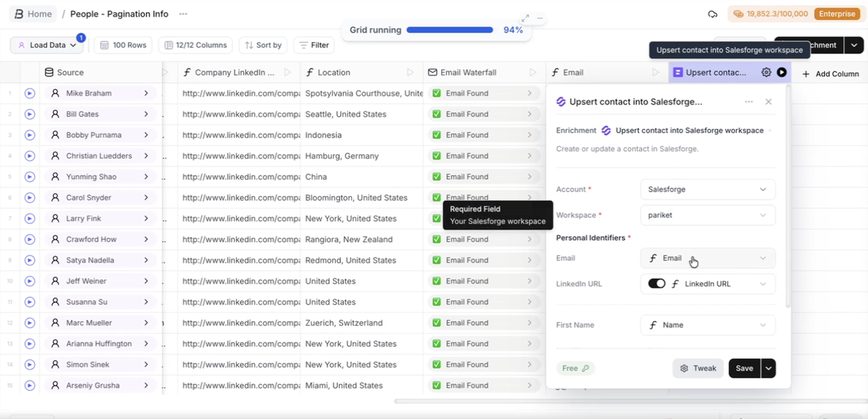Click the Save button
The height and width of the screenshot is (419, 868).
[744, 368]
